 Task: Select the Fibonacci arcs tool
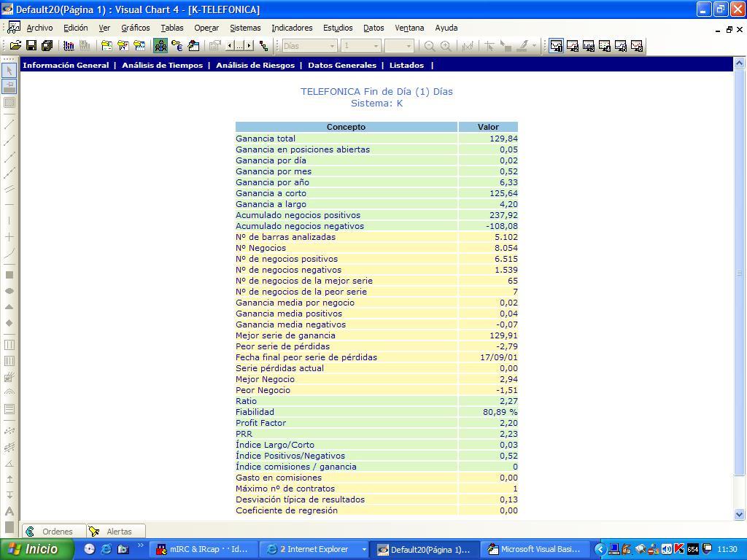pyautogui.click(x=9, y=392)
